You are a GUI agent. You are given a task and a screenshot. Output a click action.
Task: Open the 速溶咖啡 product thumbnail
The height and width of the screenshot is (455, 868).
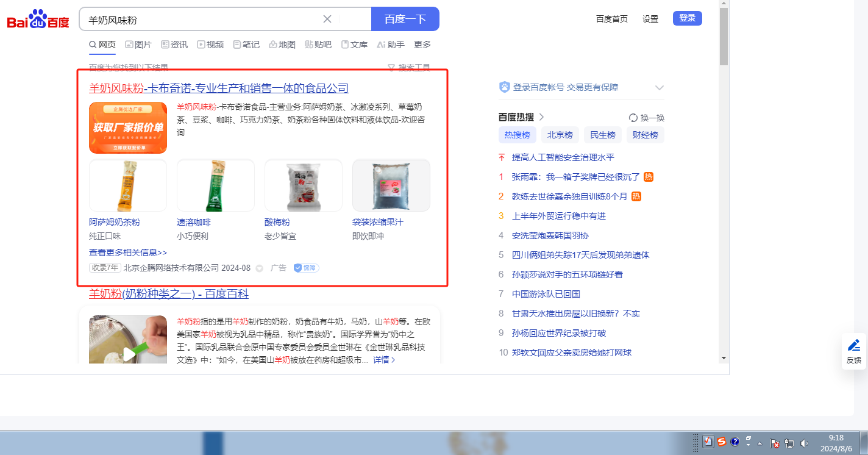[216, 185]
